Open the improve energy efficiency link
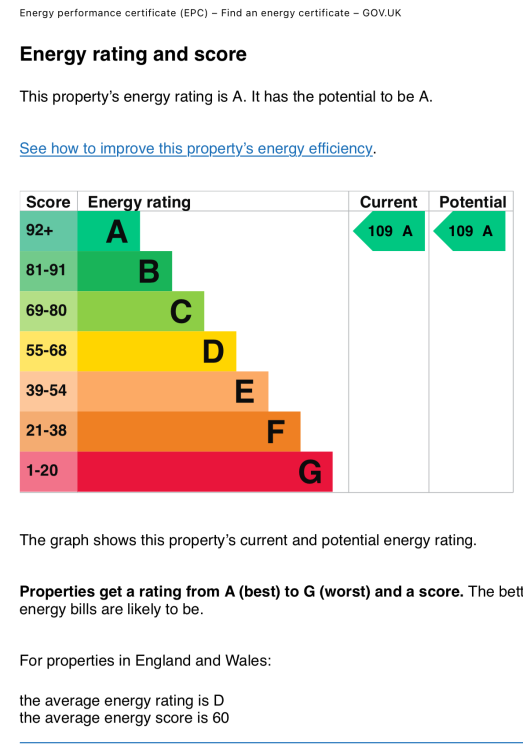The image size is (523, 750). point(196,149)
